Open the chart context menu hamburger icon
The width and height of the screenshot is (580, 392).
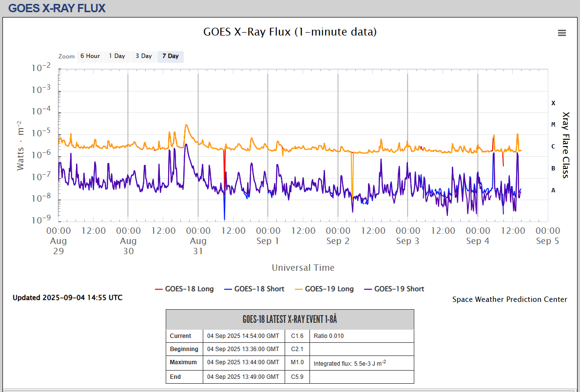[562, 33]
